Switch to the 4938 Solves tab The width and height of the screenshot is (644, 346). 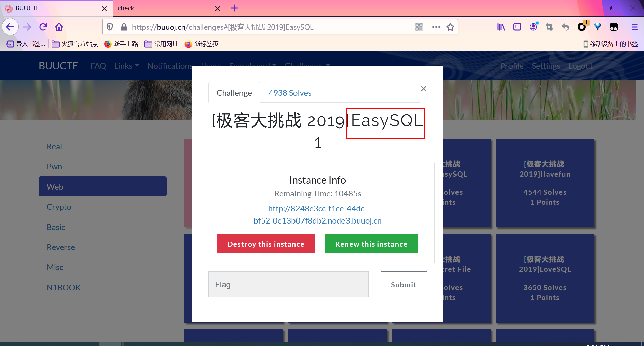pos(290,93)
